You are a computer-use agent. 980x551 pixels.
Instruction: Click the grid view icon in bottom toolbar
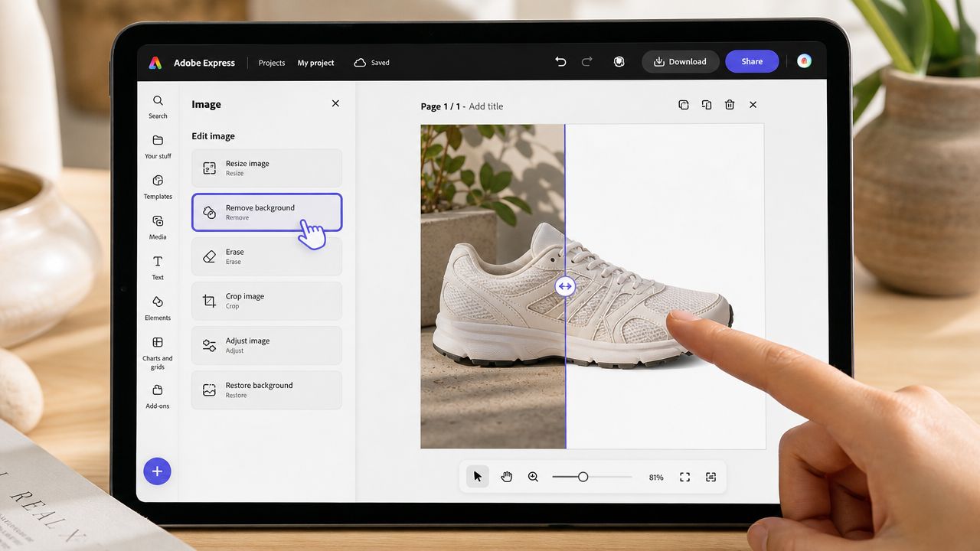[710, 477]
